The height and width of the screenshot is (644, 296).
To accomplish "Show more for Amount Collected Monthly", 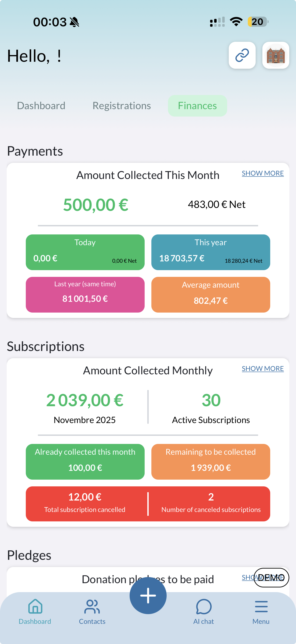I will point(263,368).
